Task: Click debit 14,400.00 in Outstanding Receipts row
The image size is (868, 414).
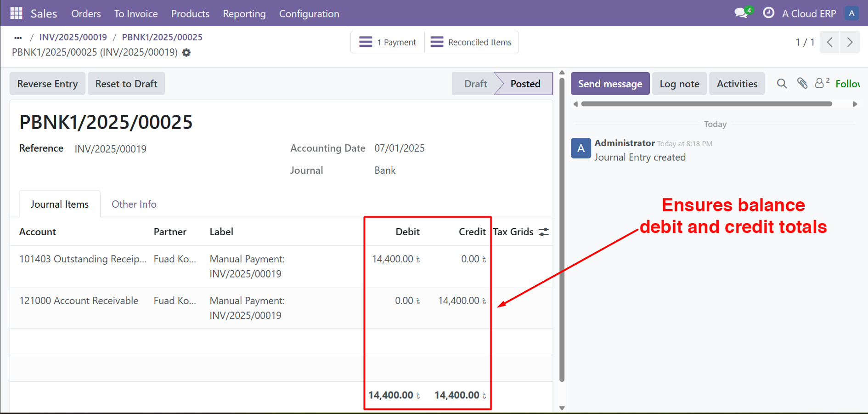Action: coord(395,259)
